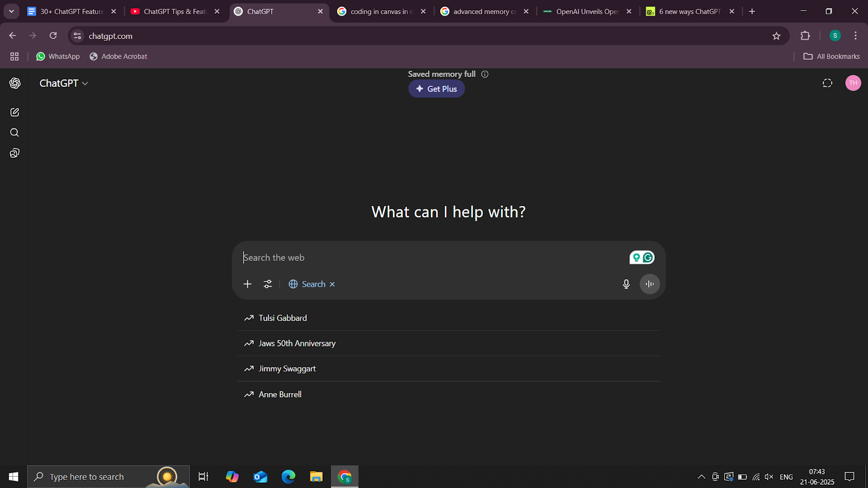Start a new chat with pencil icon

pos(15,112)
